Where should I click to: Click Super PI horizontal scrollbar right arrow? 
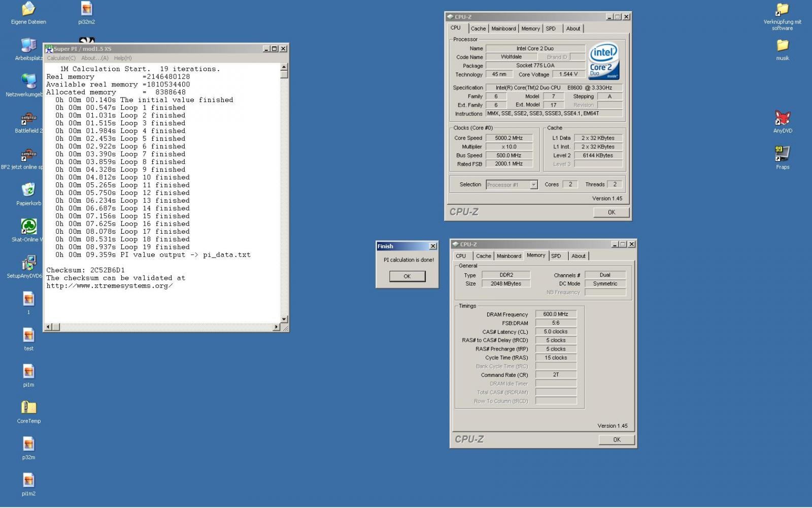pos(277,327)
